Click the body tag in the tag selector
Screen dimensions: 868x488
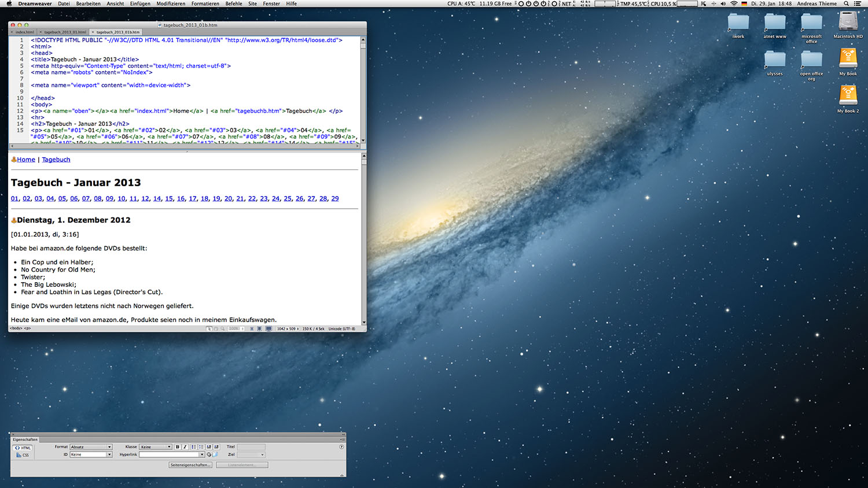(16, 328)
